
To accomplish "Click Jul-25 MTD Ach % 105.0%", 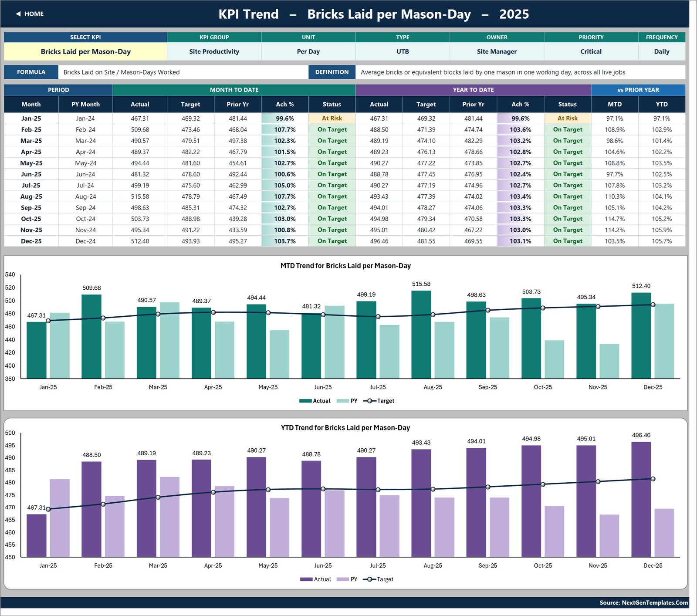I will [285, 185].
